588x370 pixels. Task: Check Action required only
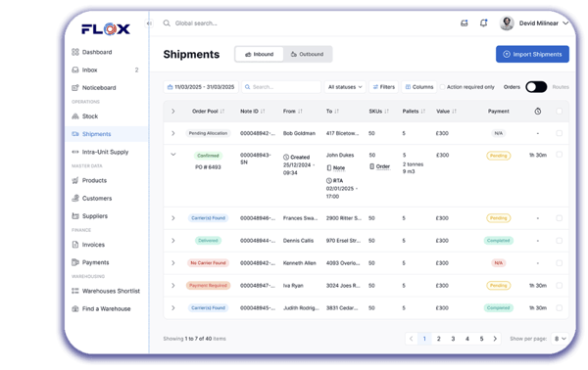point(443,87)
